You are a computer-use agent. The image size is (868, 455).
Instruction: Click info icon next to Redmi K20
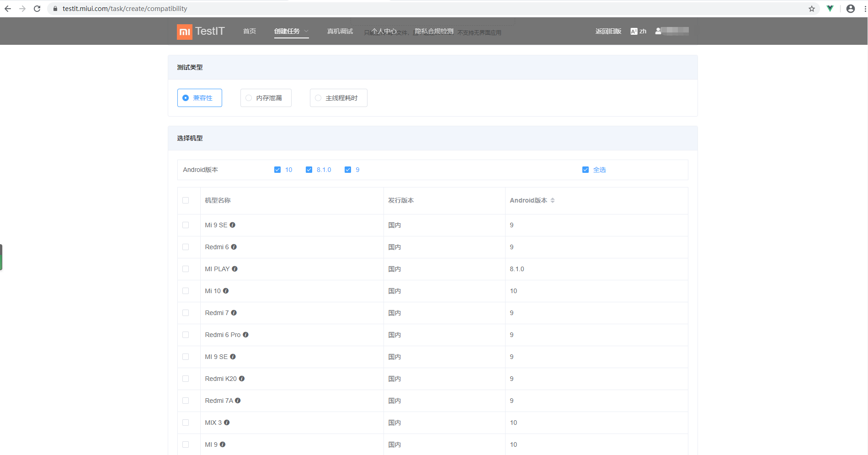click(242, 379)
